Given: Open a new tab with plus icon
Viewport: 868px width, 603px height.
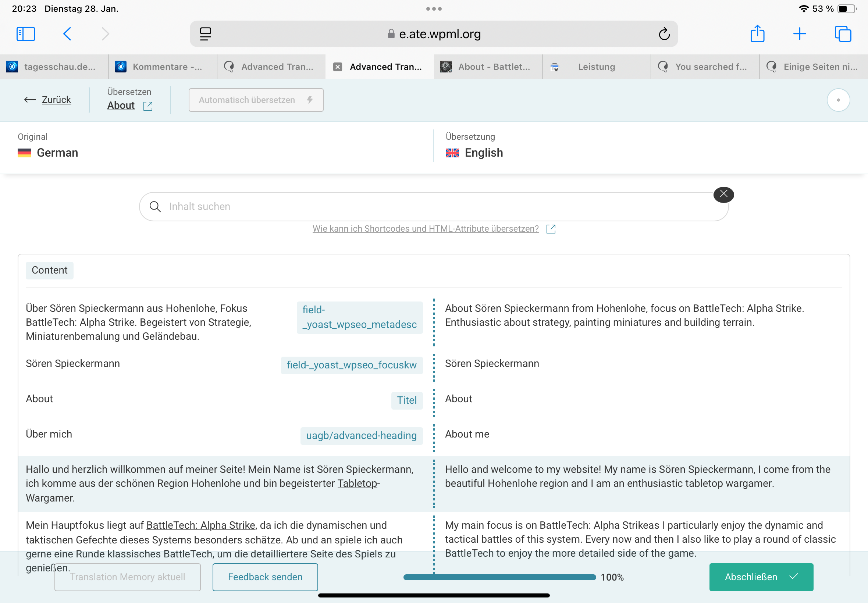Looking at the screenshot, I should [800, 34].
